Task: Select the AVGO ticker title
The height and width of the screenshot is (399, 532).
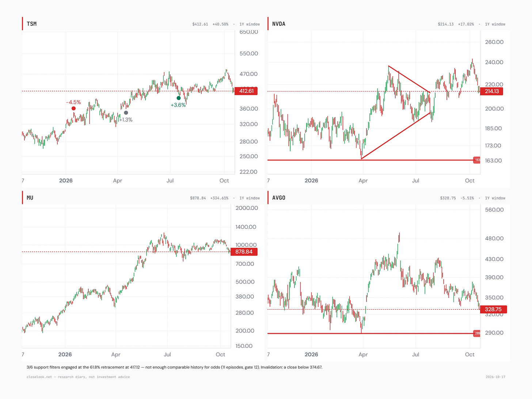Action: click(279, 198)
